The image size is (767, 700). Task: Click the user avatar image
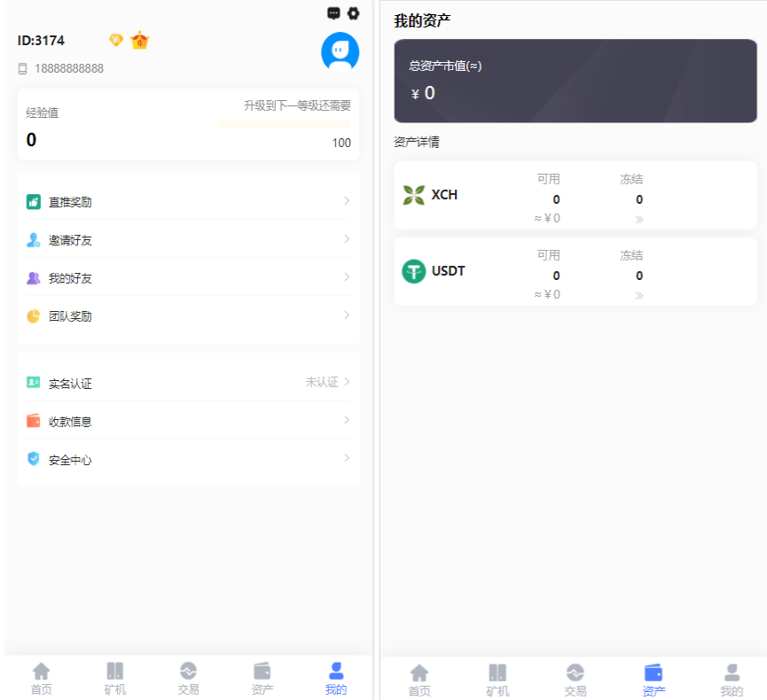pos(340,51)
